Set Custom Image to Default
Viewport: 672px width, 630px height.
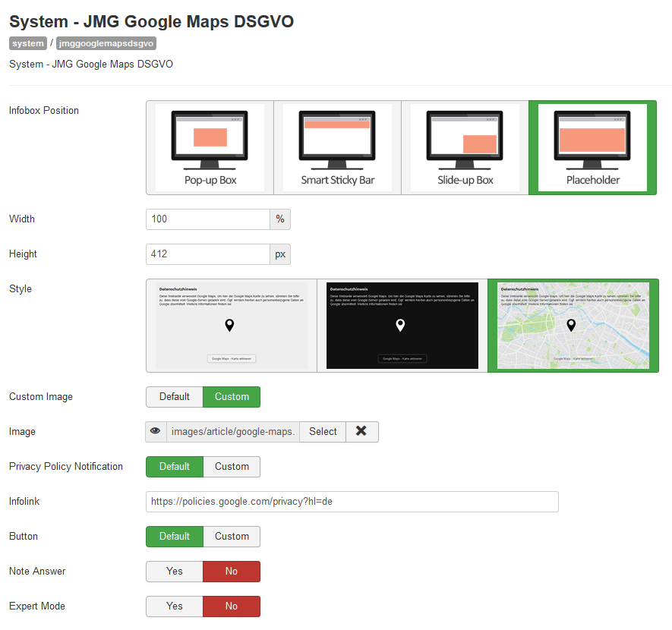(x=175, y=396)
